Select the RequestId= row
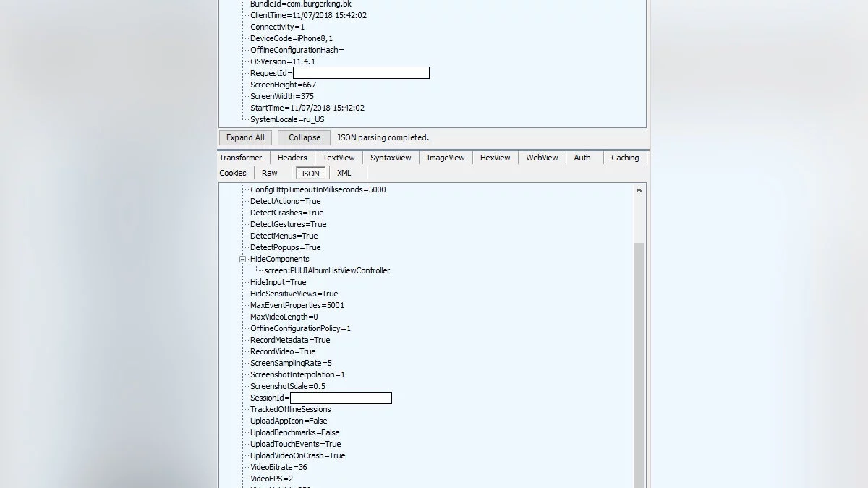 pyautogui.click(x=339, y=73)
